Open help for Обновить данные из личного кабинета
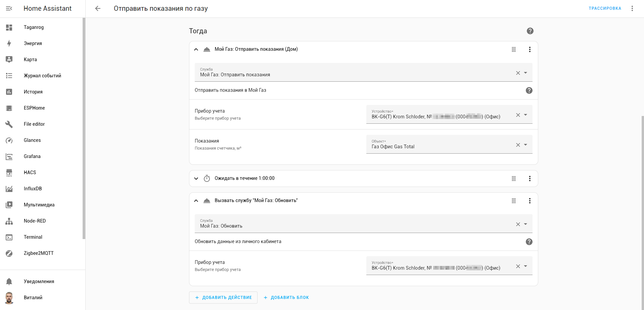The image size is (644, 310). coord(529,242)
